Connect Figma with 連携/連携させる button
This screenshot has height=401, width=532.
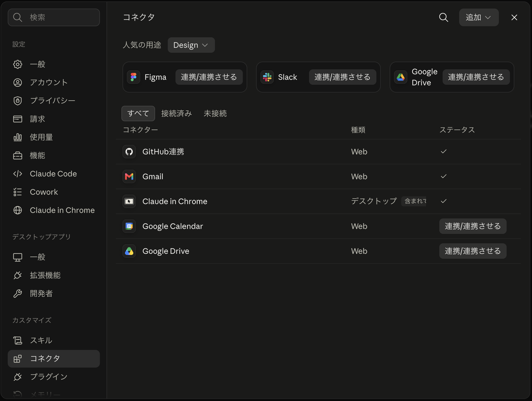tap(209, 77)
